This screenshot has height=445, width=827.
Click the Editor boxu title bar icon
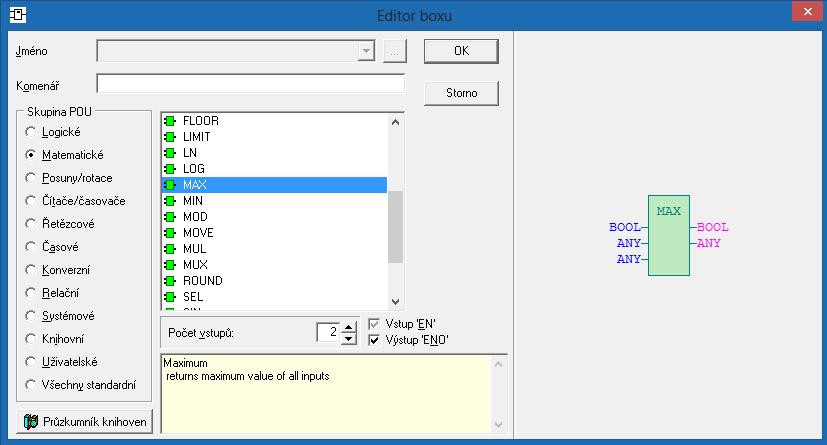click(17, 15)
